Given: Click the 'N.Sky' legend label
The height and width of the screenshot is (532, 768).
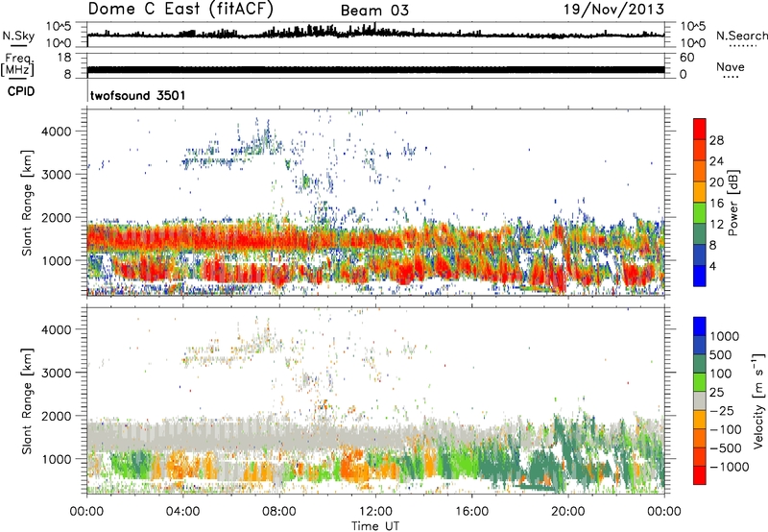Looking at the screenshot, I should coord(18,36).
